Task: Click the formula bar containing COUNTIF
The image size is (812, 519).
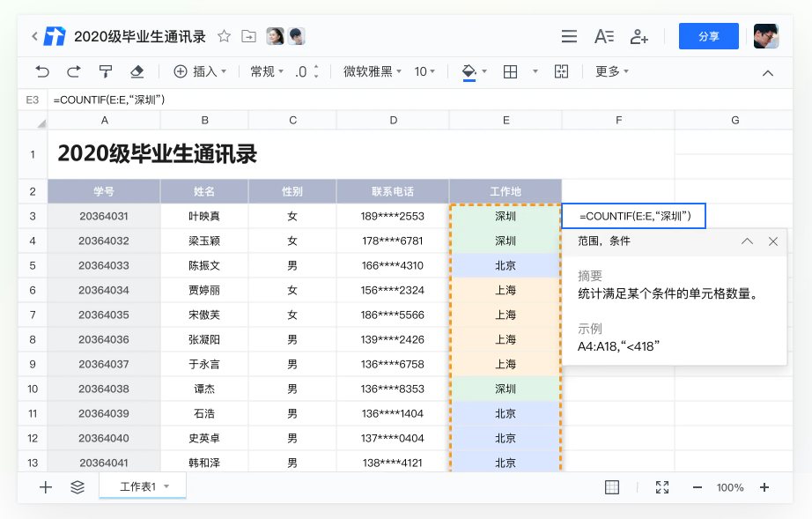Action: [x=419, y=100]
